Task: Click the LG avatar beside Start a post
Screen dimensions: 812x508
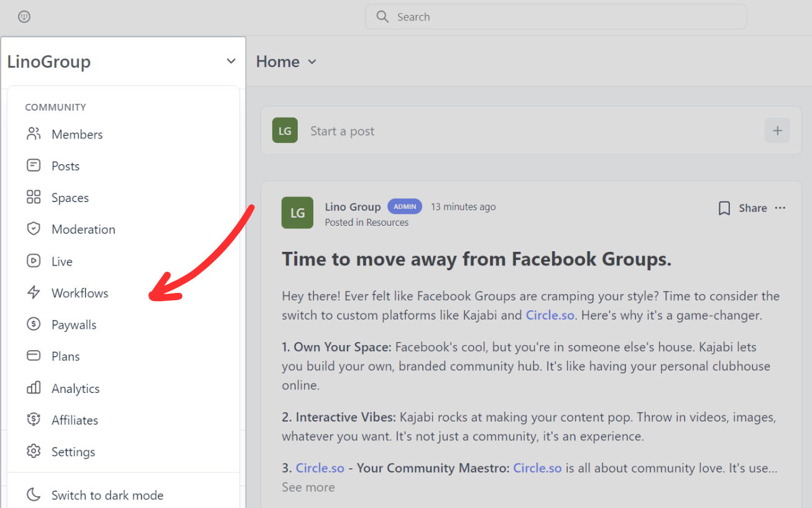Action: pyautogui.click(x=285, y=131)
